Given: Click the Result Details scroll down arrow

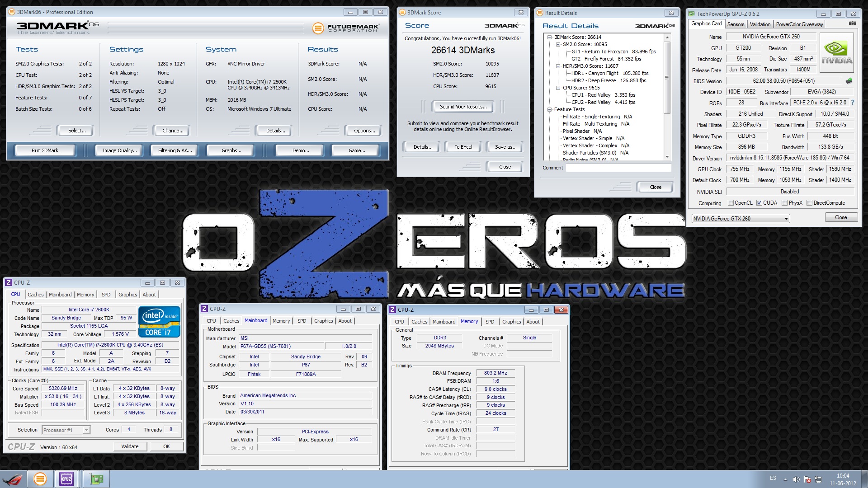Looking at the screenshot, I should [x=667, y=157].
